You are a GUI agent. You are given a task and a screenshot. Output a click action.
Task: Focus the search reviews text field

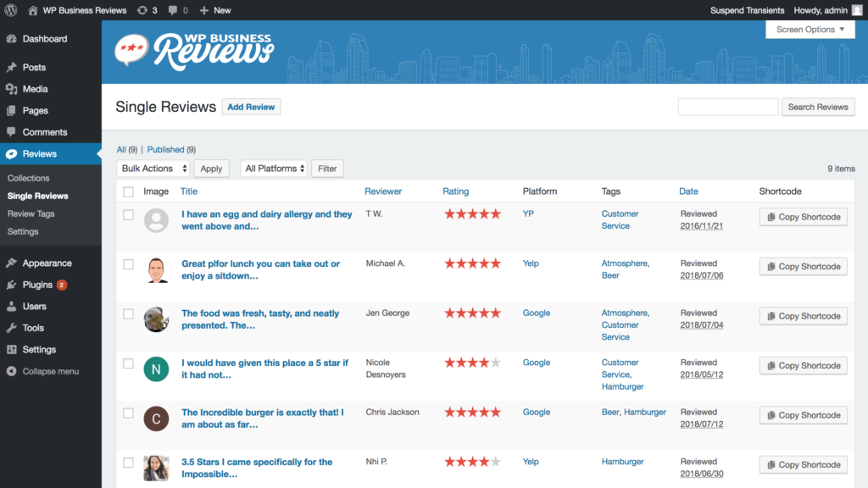point(728,107)
